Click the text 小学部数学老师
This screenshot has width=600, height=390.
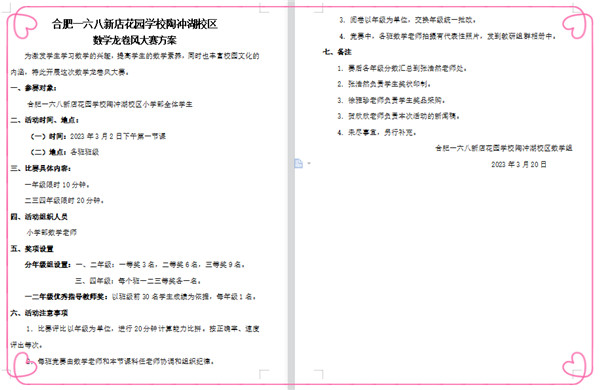coord(52,232)
